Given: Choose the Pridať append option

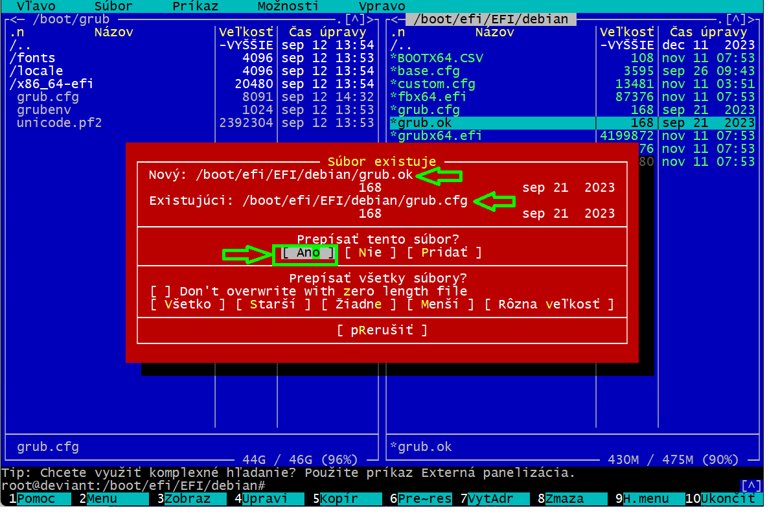Looking at the screenshot, I should click(x=444, y=253).
